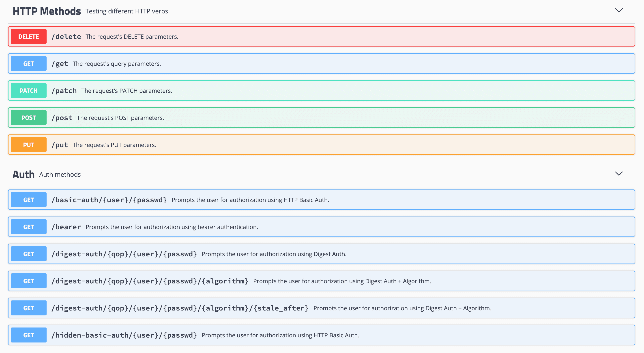Click GET badge for /digest-auth/{qop}/{user}/{passwd}
This screenshot has height=353, width=644.
pyautogui.click(x=28, y=254)
